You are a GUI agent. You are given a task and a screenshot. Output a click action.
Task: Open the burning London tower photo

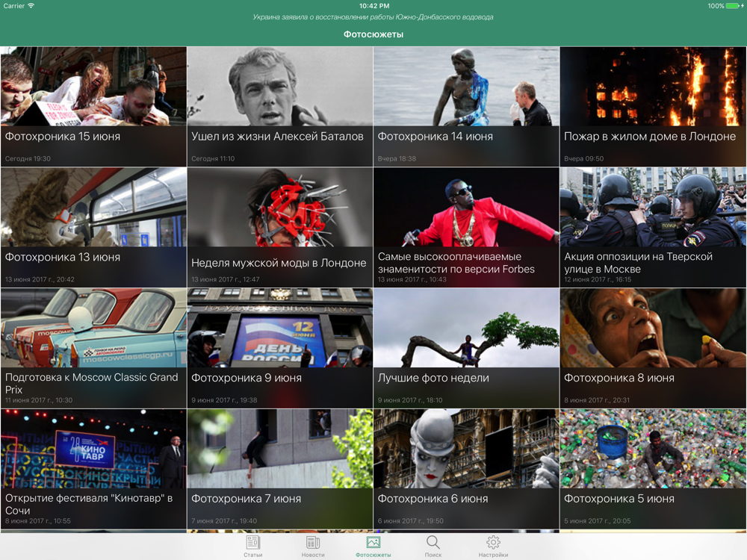(653, 86)
